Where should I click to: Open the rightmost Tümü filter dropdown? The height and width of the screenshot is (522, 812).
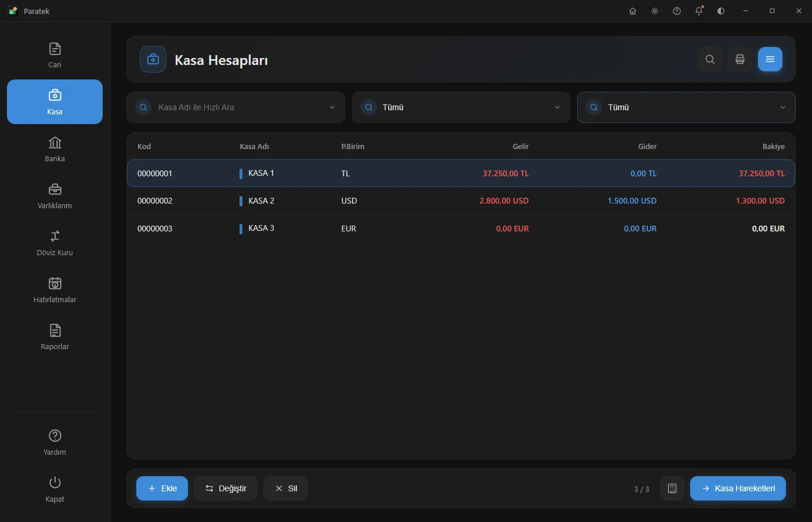coord(686,107)
